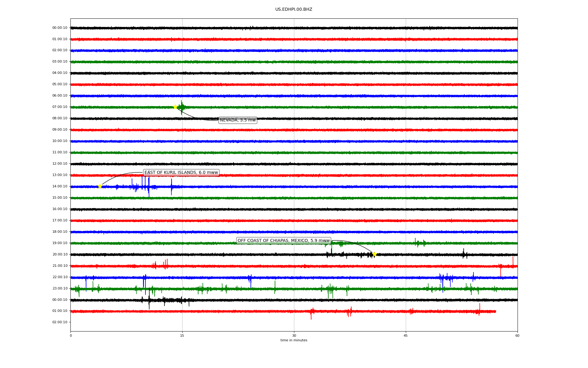Image resolution: width=588 pixels, height=368 pixels.
Task: Click the 12:00:10 time label
Action: [x=60, y=164]
